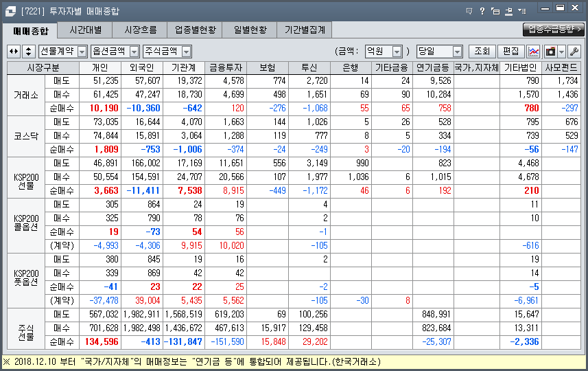The image size is (588, 371).
Task: Toggle horizontal expand arrows icon in toolbar
Action: (14, 52)
